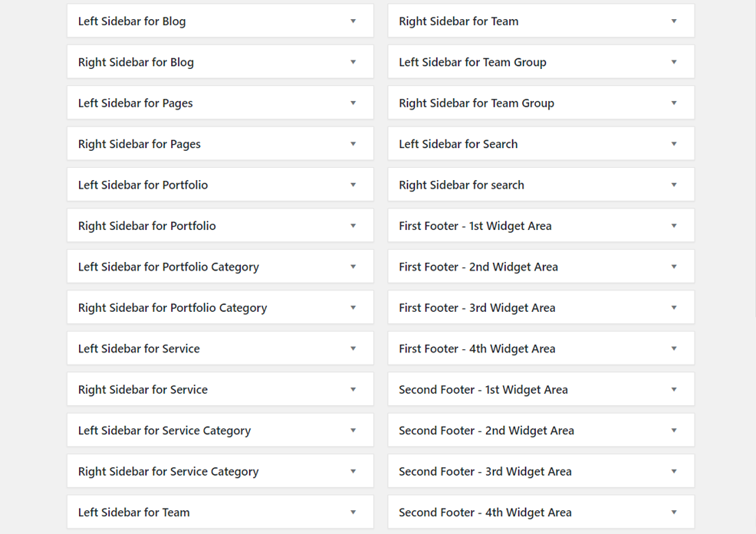Viewport: 756px width, 534px height.
Task: Expand Right Sidebar for Portfolio Category arrow
Action: [x=353, y=308]
